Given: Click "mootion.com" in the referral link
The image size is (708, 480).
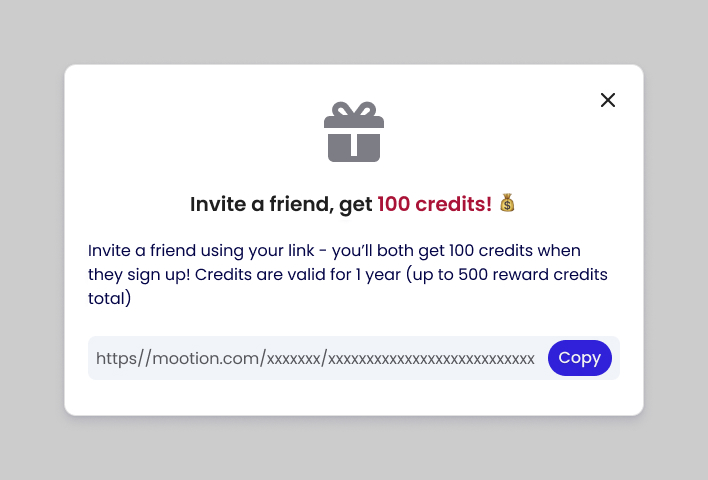Looking at the screenshot, I should pyautogui.click(x=205, y=358).
